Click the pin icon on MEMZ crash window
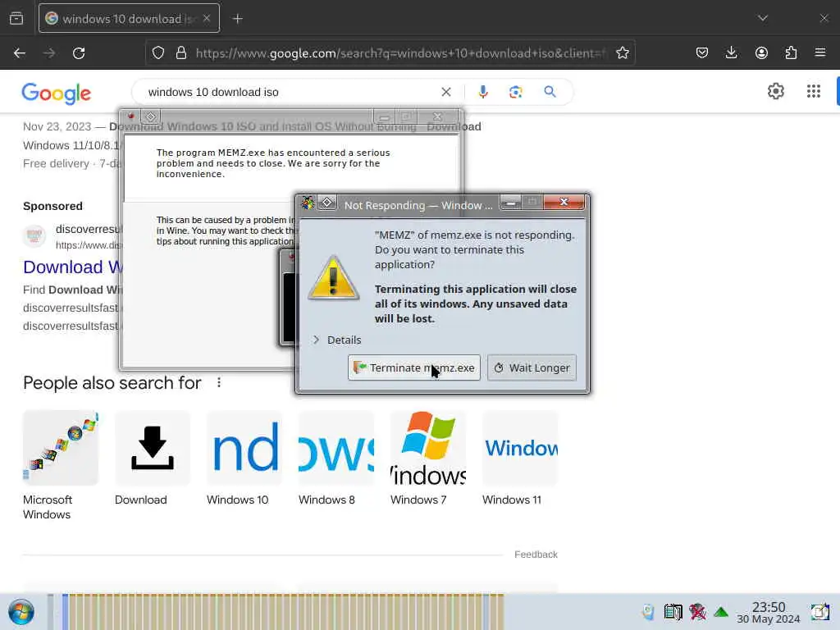The image size is (840, 630). tap(151, 116)
